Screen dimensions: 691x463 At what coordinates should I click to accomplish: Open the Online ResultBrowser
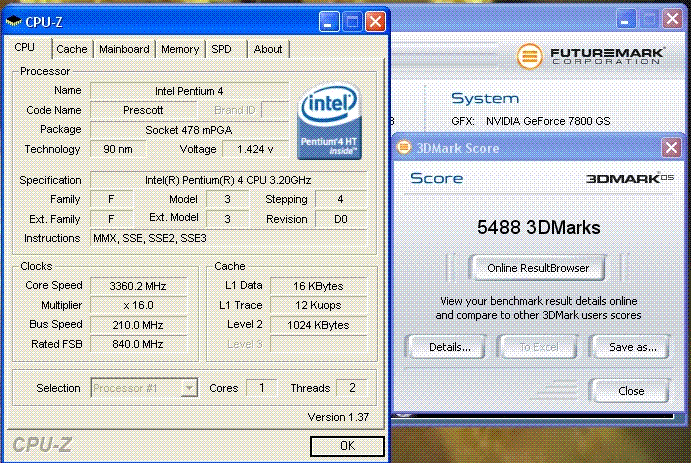pyautogui.click(x=538, y=268)
